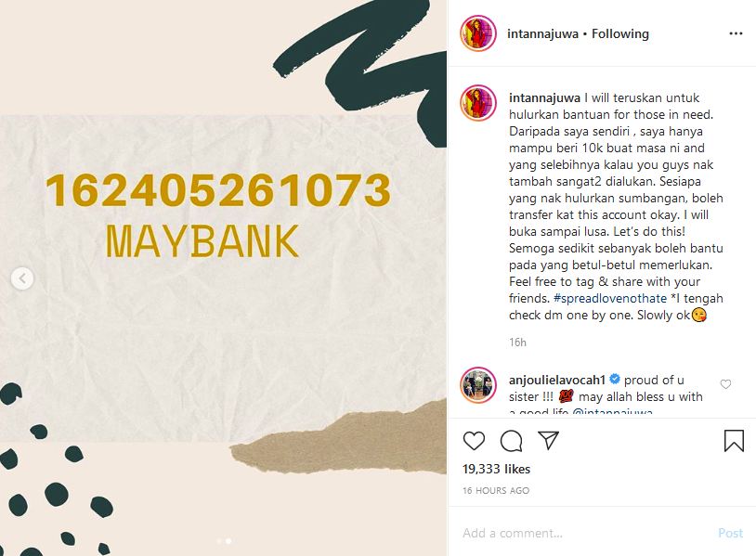Screen dimensions: 756x556
Task: Like the post with the heart icon
Action: click(474, 441)
